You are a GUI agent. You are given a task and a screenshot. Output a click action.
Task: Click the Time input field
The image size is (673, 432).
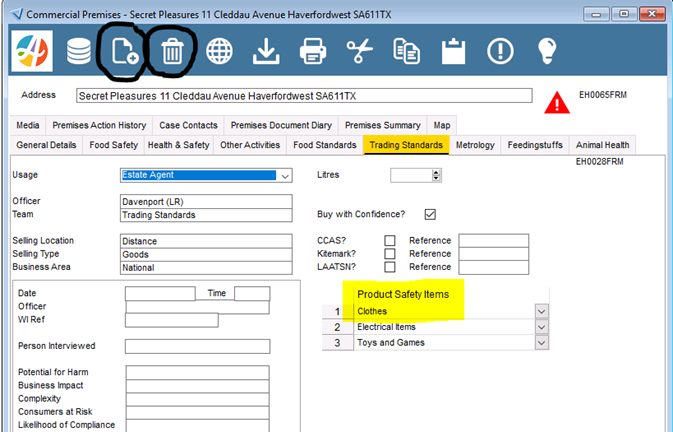click(252, 293)
